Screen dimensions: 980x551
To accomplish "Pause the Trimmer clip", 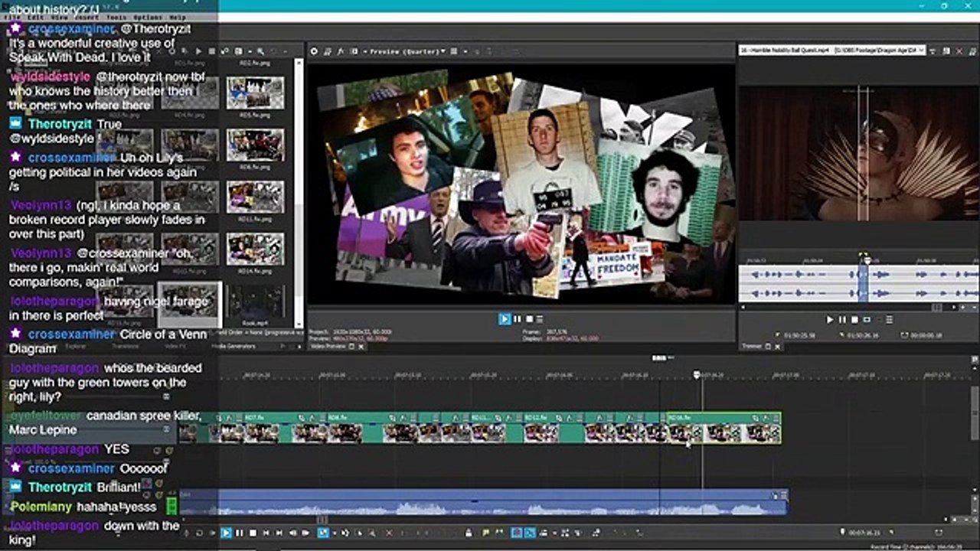I will [842, 319].
